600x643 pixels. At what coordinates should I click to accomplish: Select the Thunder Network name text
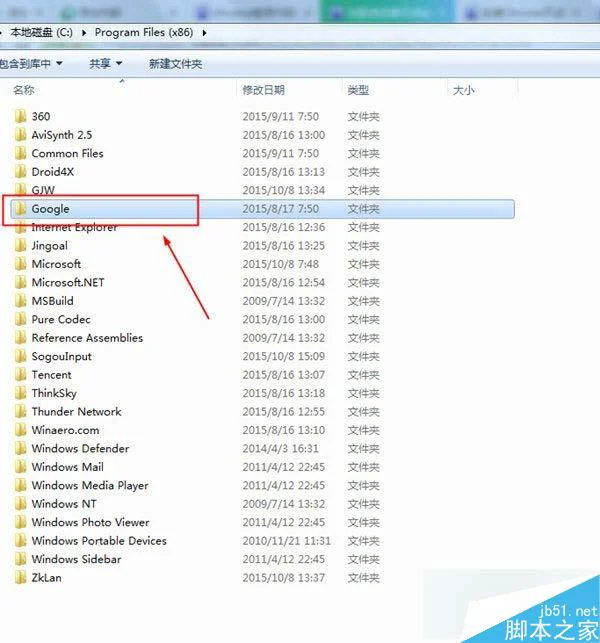[x=77, y=412]
